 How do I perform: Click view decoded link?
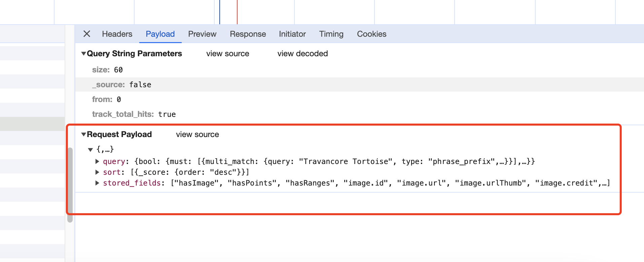(x=302, y=54)
